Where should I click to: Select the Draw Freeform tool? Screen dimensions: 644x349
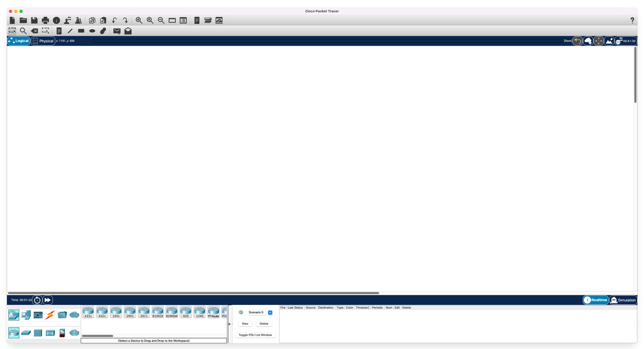pyautogui.click(x=103, y=31)
